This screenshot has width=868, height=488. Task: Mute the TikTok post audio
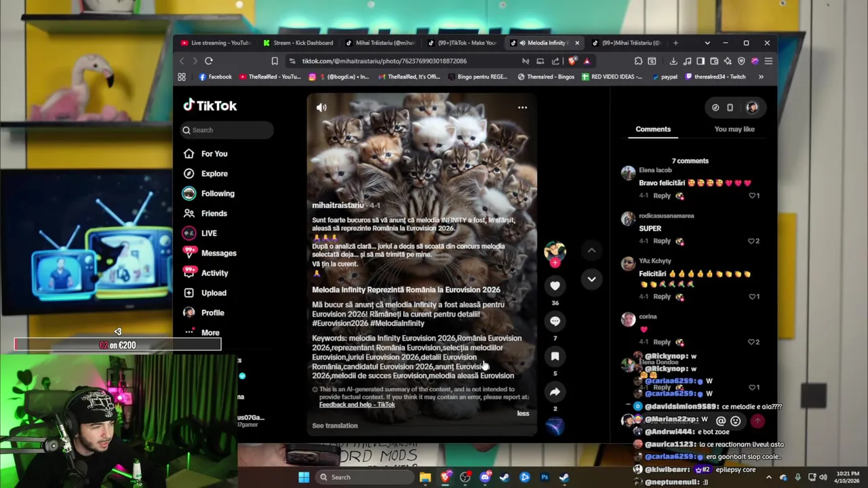pyautogui.click(x=321, y=108)
